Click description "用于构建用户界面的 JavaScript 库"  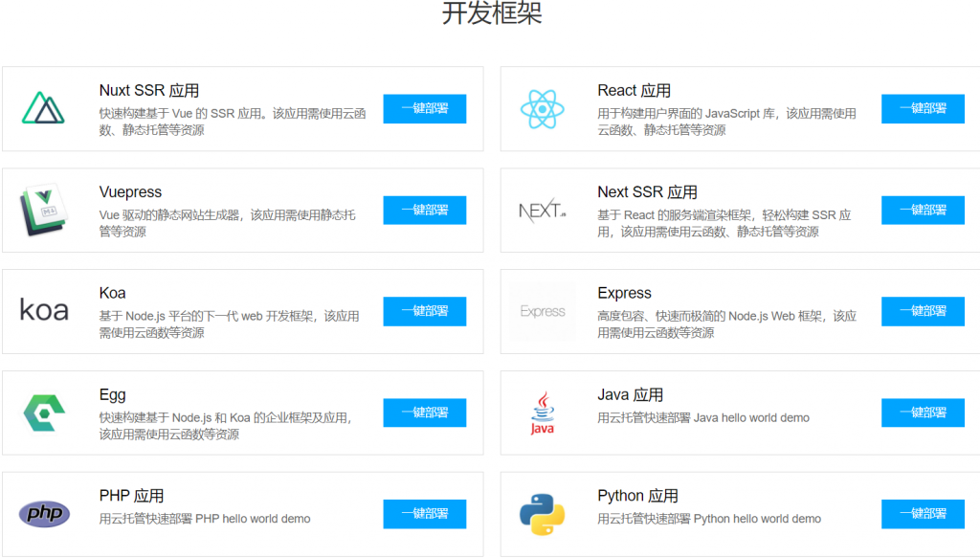(x=687, y=114)
